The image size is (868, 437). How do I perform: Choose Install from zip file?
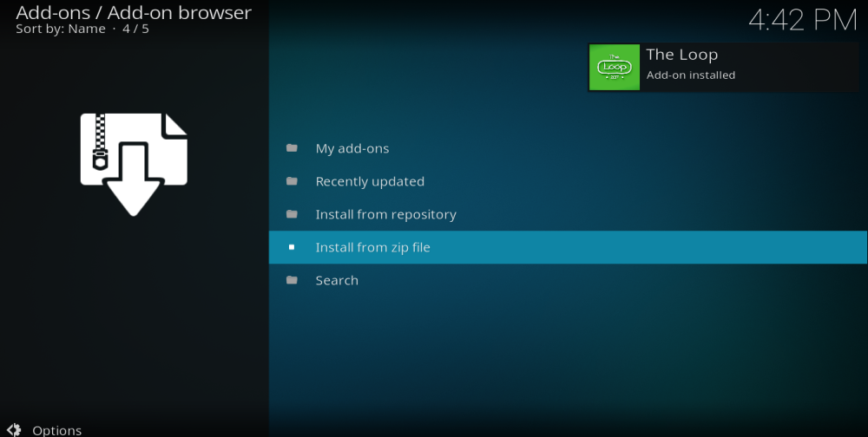click(568, 247)
